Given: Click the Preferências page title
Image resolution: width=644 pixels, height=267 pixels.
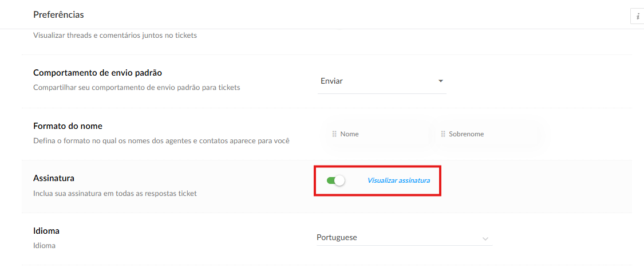Looking at the screenshot, I should [x=58, y=14].
